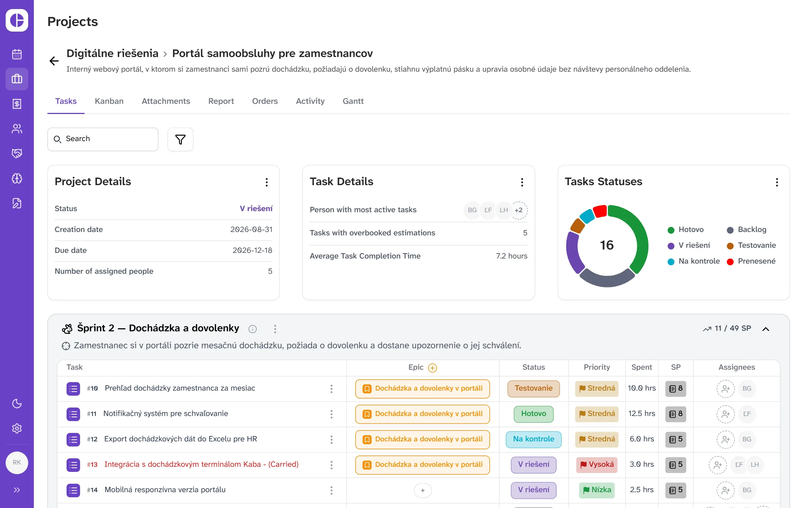Open Task Details three-dot menu
812x508 pixels.
[x=522, y=182]
